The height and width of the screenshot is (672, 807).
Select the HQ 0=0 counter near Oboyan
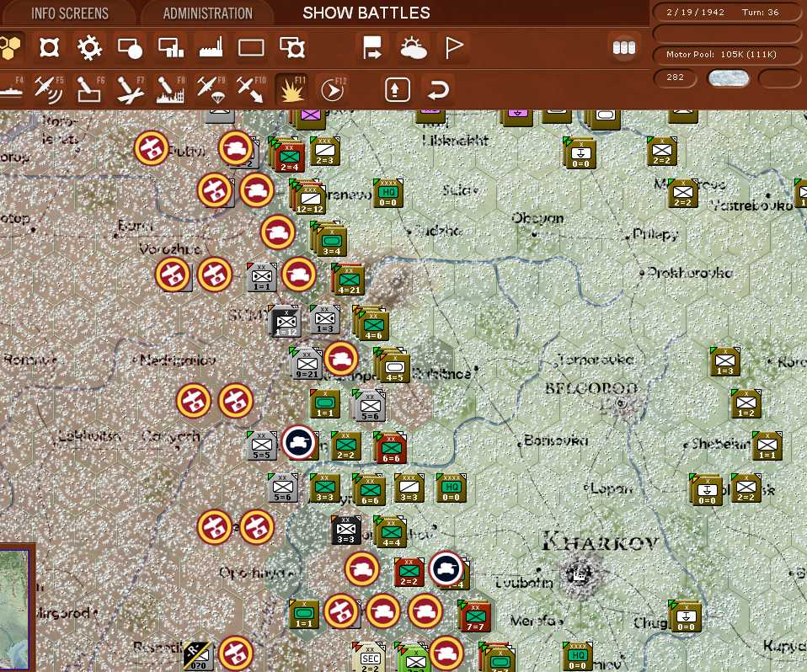click(x=388, y=194)
